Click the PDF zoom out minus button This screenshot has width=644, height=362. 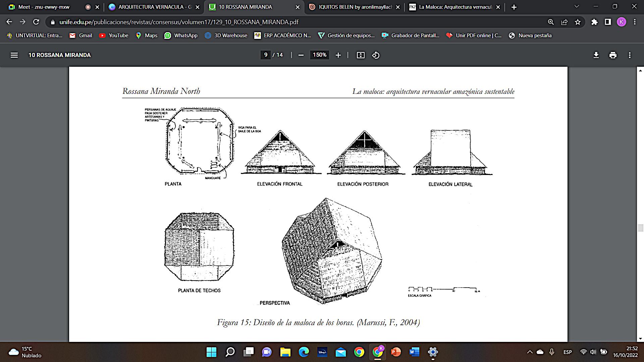tap(301, 55)
